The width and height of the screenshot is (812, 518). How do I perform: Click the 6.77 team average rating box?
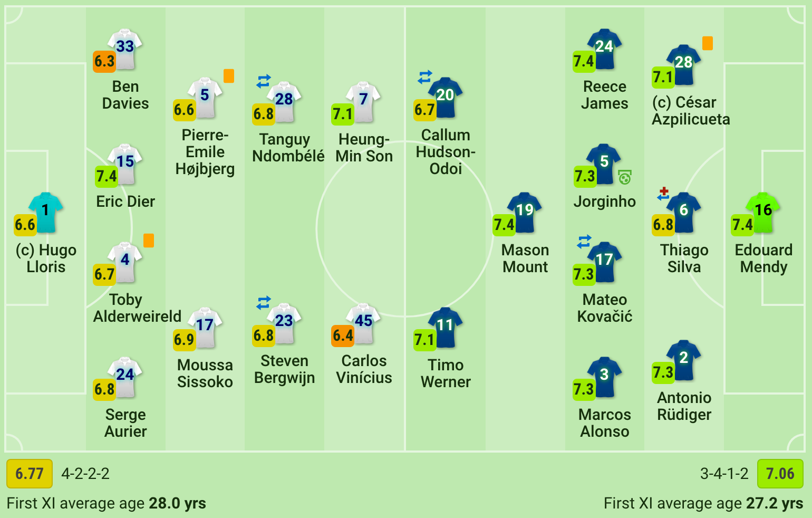(30, 474)
